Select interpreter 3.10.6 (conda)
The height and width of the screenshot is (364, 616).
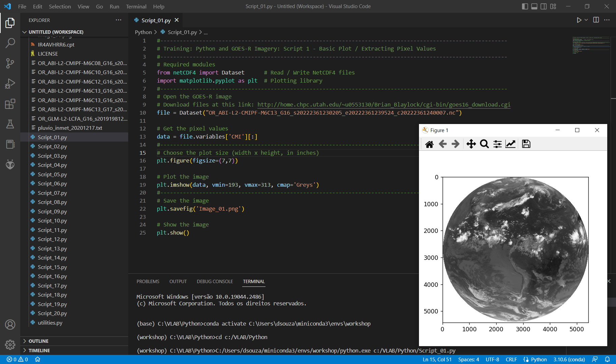(x=569, y=359)
